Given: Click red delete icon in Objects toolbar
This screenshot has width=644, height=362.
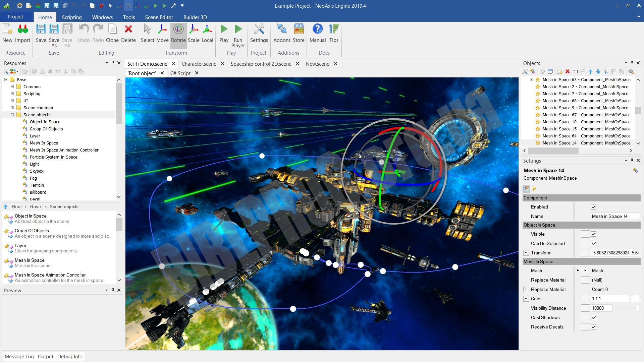Looking at the screenshot, I should tap(568, 71).
